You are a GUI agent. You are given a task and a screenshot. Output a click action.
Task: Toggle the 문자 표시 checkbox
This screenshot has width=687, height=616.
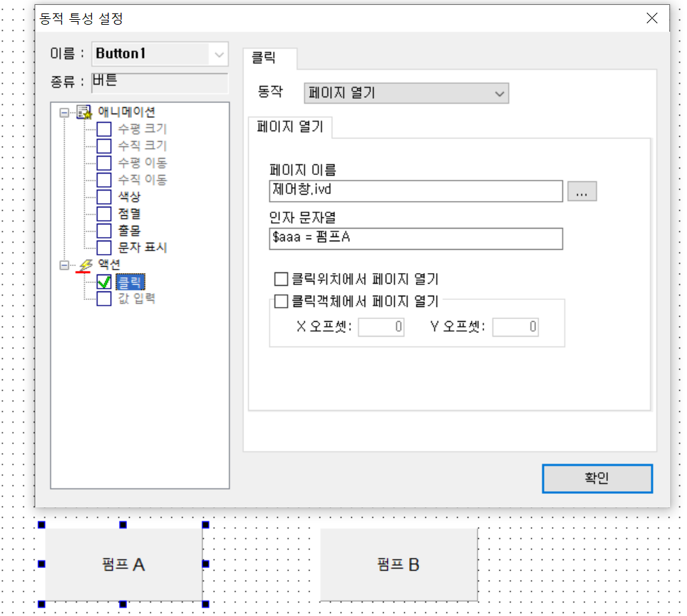pyautogui.click(x=104, y=248)
